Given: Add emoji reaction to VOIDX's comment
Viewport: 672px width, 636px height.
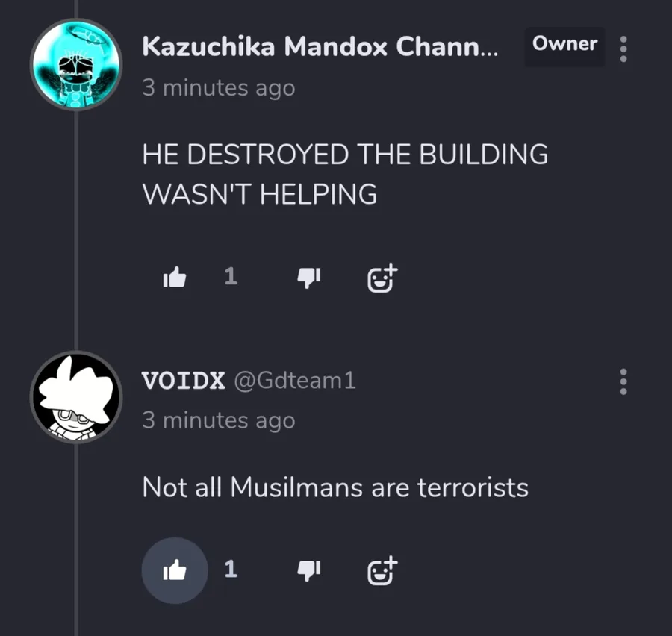Looking at the screenshot, I should click(382, 570).
